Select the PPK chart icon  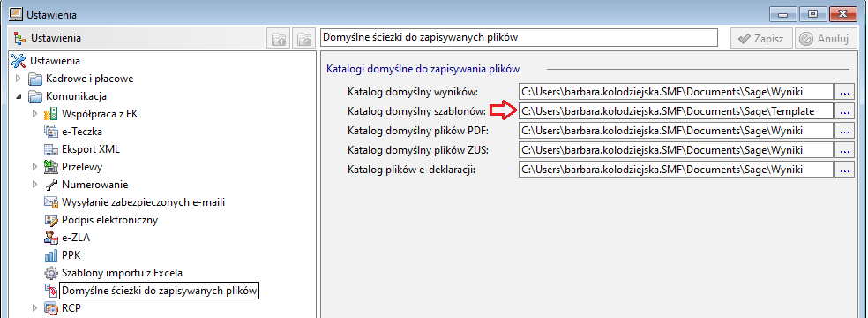pyautogui.click(x=51, y=255)
